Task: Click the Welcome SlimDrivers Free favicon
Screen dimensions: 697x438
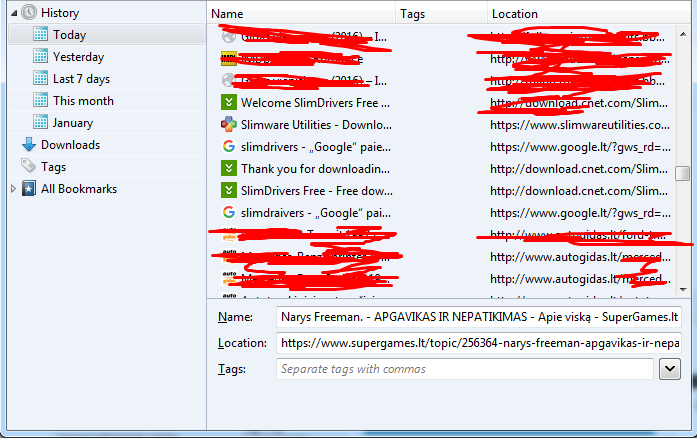Action: coord(228,102)
